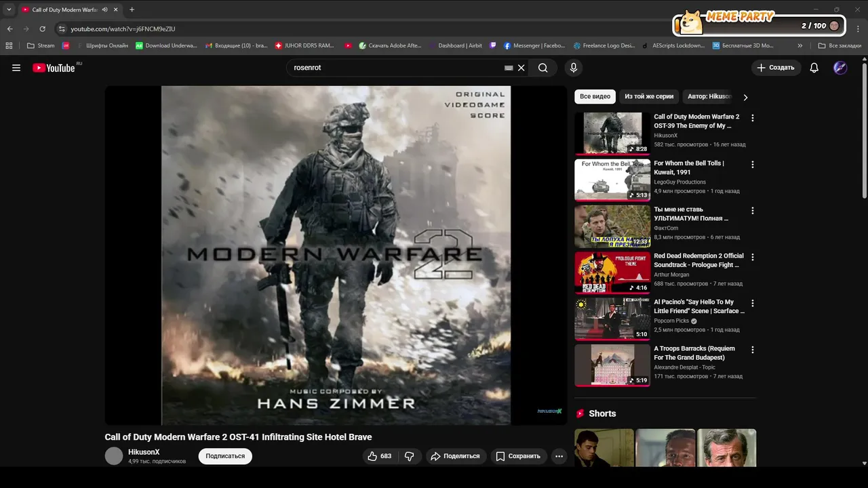Viewport: 868px width, 488px height.
Task: Open the Скачать Adobe Afte... bookmark
Action: (390, 45)
